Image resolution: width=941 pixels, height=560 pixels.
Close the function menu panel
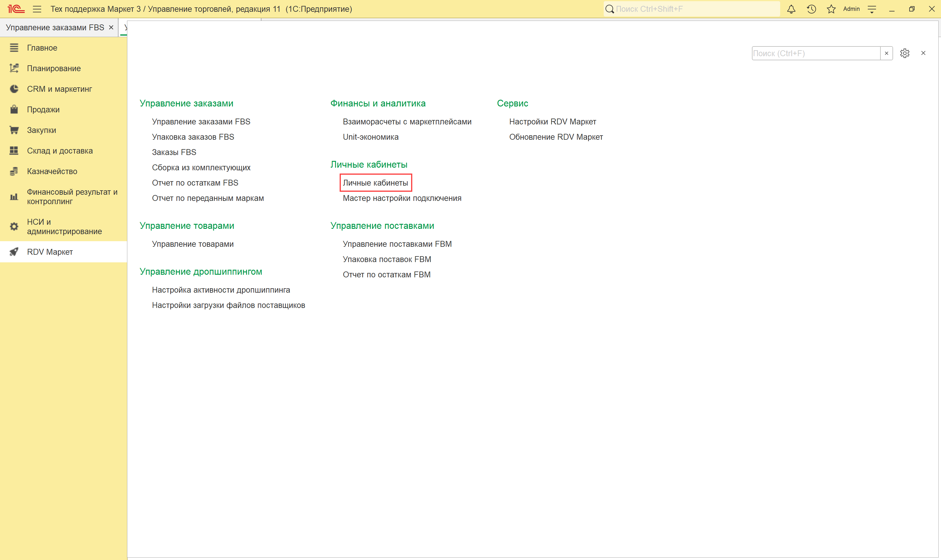click(923, 53)
